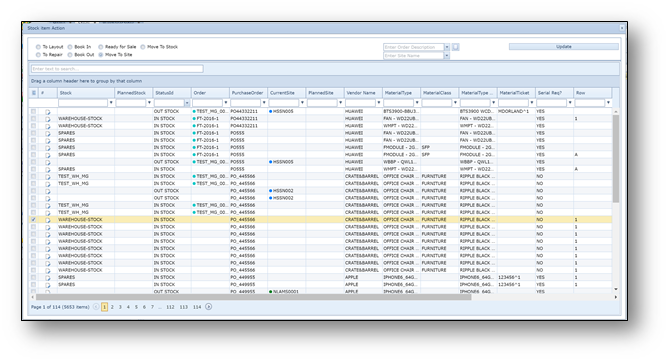Go to page 114
The width and height of the screenshot is (670, 363).
tap(197, 307)
